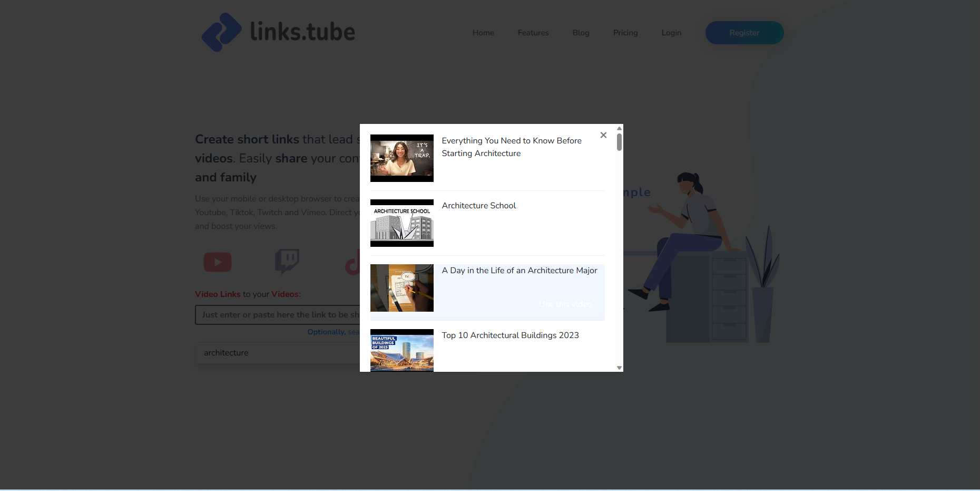This screenshot has height=491, width=980.
Task: Click the search field containing 'architecture'
Action: pyautogui.click(x=278, y=353)
